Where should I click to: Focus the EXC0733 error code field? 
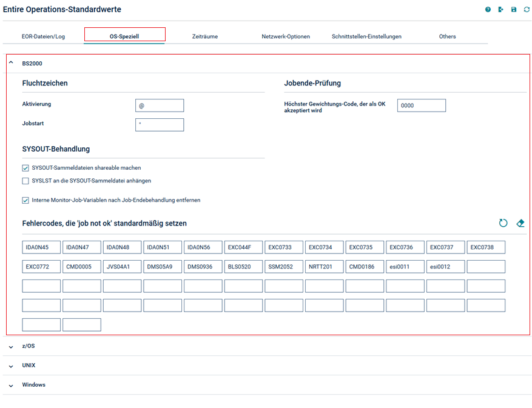pos(284,247)
